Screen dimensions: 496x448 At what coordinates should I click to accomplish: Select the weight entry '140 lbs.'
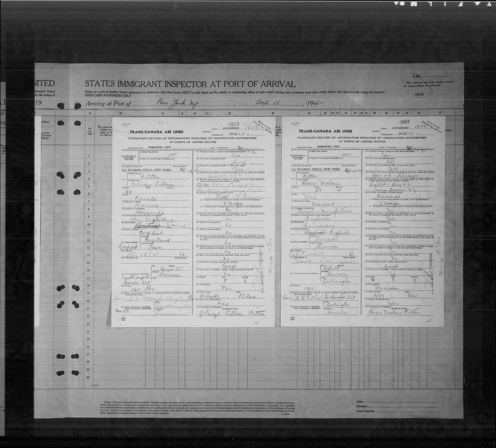click(x=144, y=290)
